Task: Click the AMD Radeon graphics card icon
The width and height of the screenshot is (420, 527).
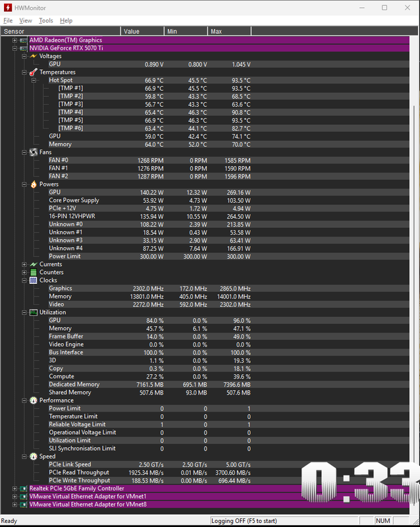Action: (24, 40)
